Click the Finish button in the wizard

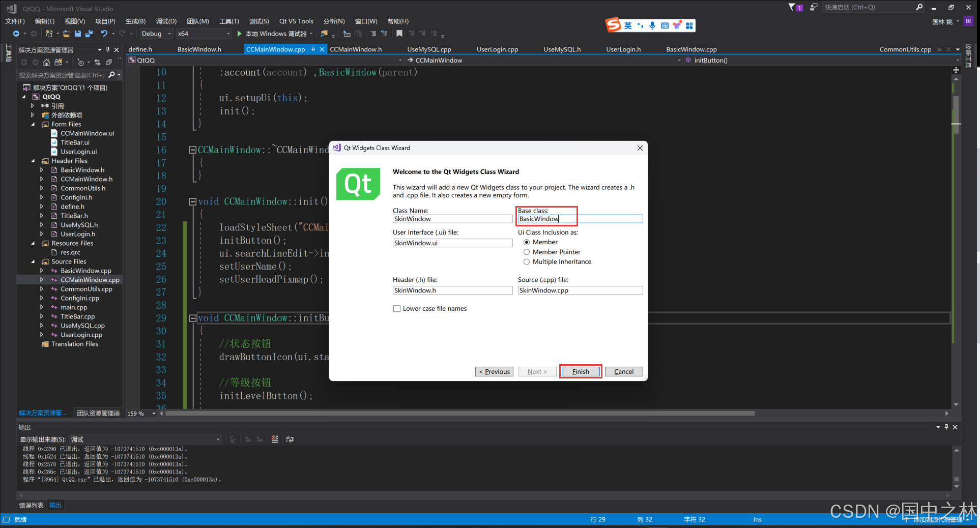tap(581, 372)
